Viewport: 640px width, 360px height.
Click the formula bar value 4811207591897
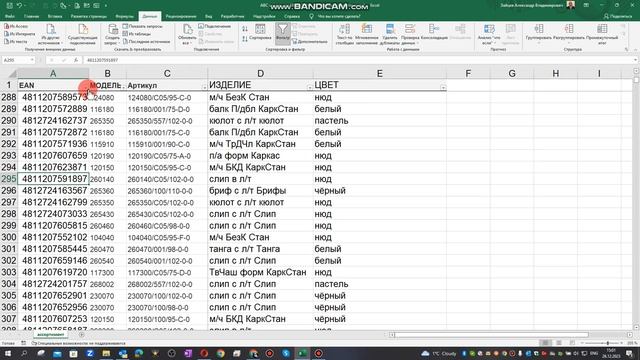[102, 60]
